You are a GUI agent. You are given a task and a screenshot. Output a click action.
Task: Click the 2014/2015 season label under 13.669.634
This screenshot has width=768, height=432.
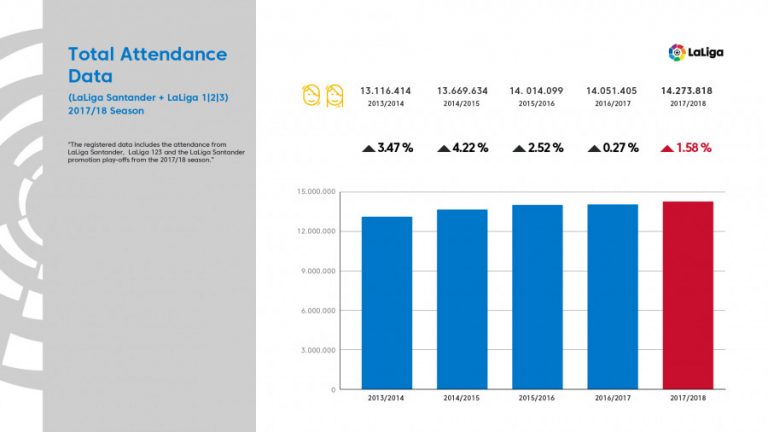coord(461,104)
